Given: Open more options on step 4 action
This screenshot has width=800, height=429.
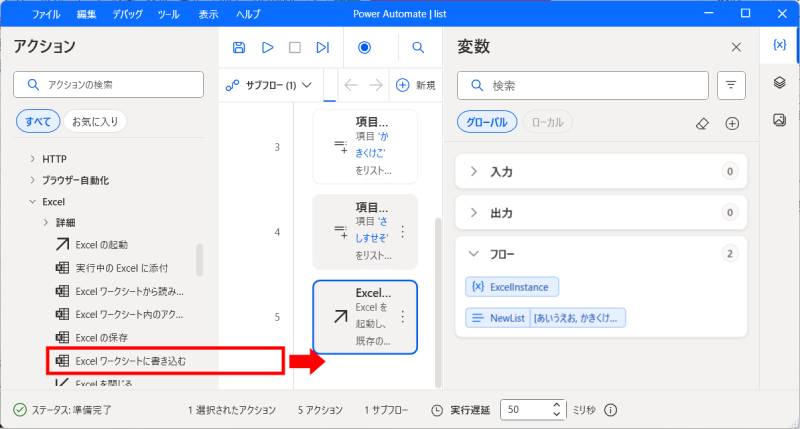Looking at the screenshot, I should coord(403,232).
